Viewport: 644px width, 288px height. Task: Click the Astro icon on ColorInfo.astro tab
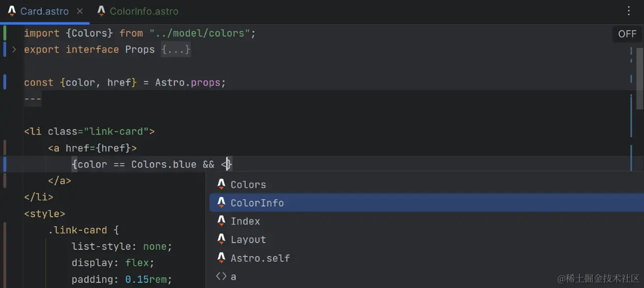pos(101,11)
